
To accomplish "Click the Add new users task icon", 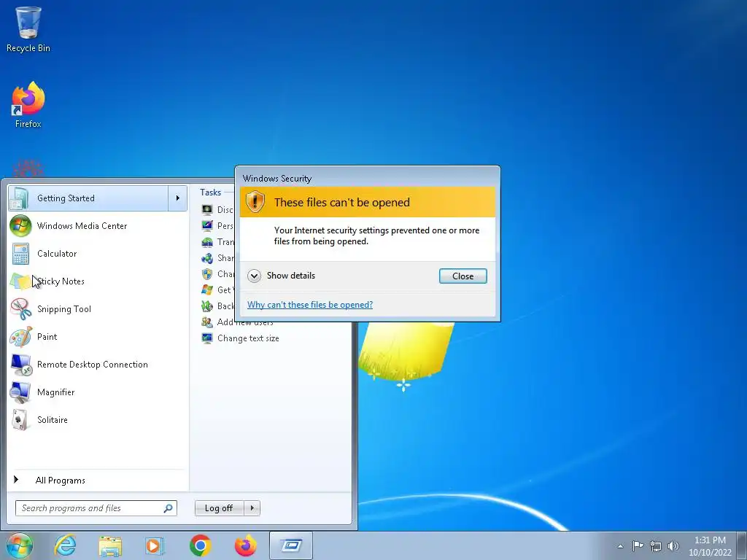I will coord(206,322).
